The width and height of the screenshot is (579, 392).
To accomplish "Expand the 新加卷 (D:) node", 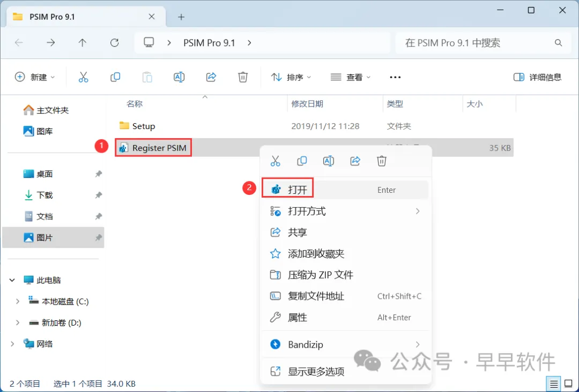I will tap(17, 323).
